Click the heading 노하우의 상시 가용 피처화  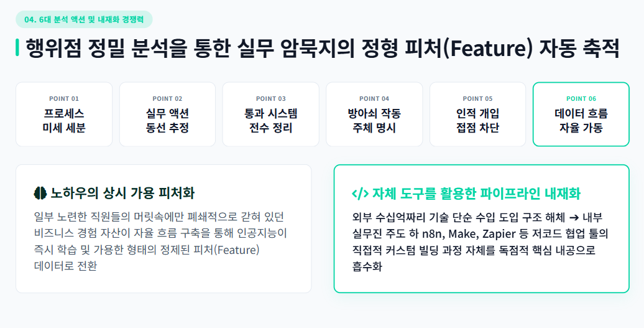click(x=122, y=193)
